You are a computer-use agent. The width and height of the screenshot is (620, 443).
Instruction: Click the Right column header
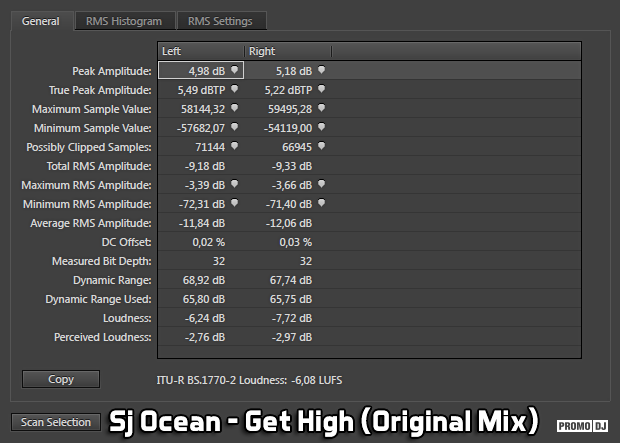tap(287, 51)
